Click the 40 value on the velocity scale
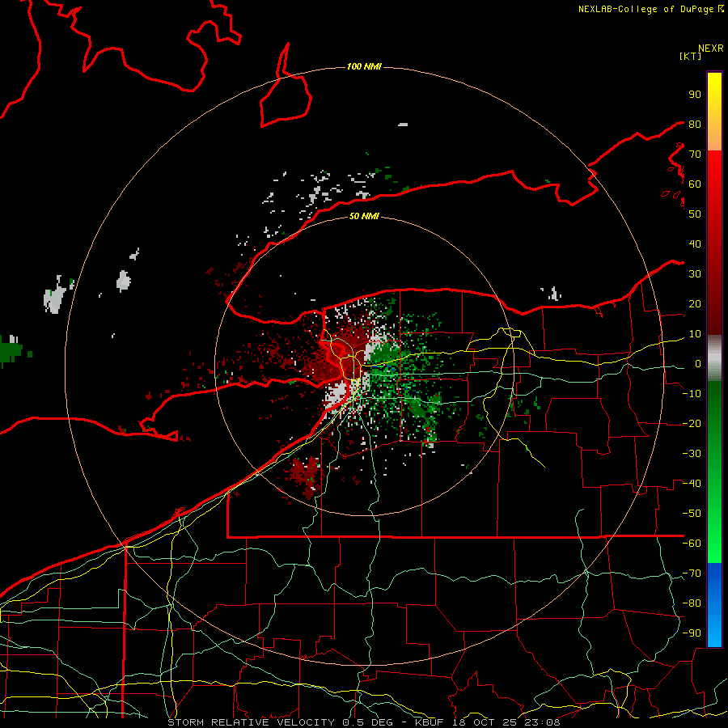The image size is (728, 728). 695,243
